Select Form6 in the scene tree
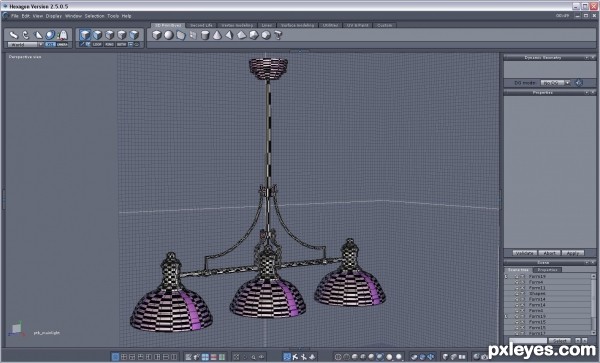 (536, 311)
